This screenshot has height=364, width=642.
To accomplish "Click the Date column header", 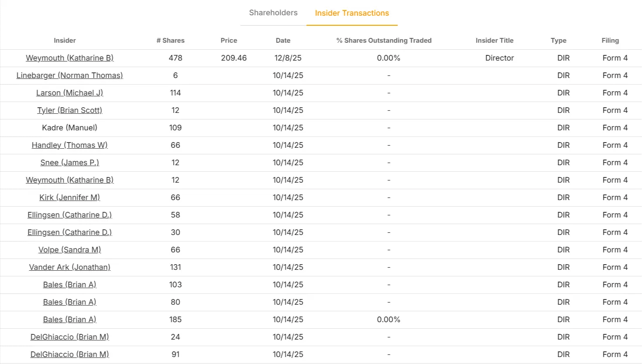I will (x=283, y=41).
